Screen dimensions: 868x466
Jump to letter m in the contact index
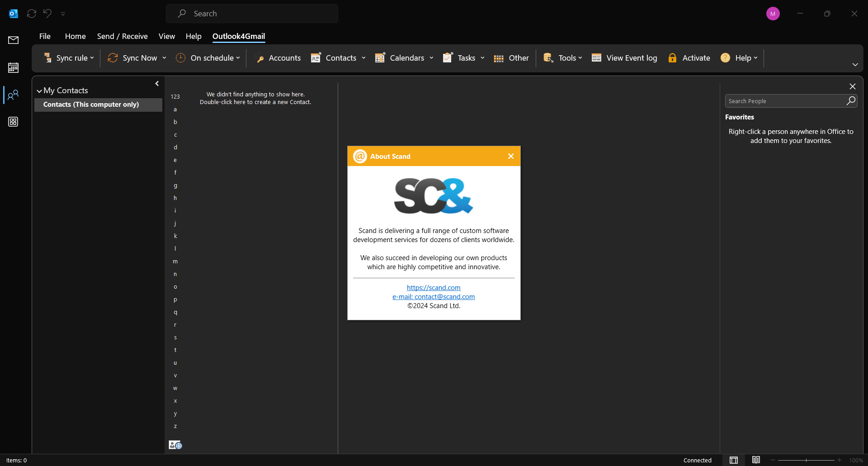coord(175,262)
